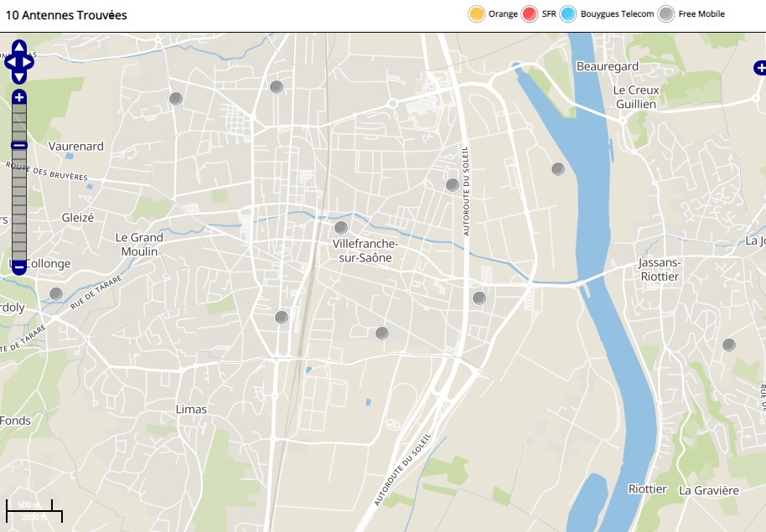The width and height of the screenshot is (766, 532).
Task: Click the 10 Antennes Trouvées heading
Action: 66,15
